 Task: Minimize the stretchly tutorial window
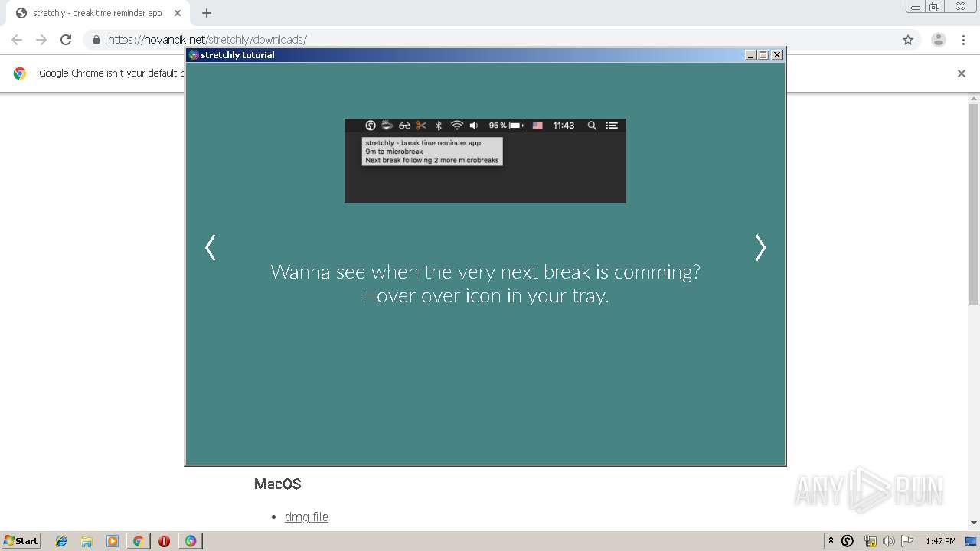(750, 55)
